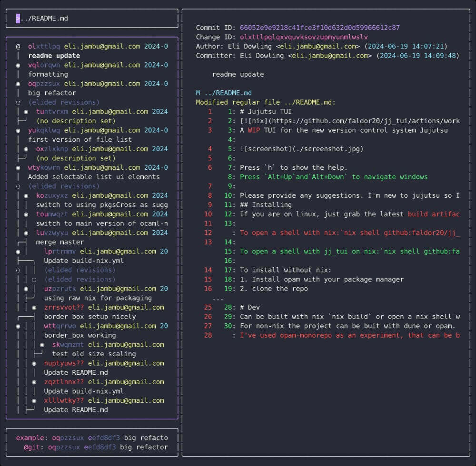Click node marker beside kozuxyxz
Image resolution: width=476 pixels, height=466 pixels.
tap(26, 196)
